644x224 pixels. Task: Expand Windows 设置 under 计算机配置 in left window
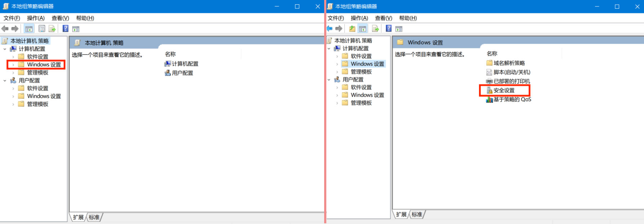click(x=13, y=65)
